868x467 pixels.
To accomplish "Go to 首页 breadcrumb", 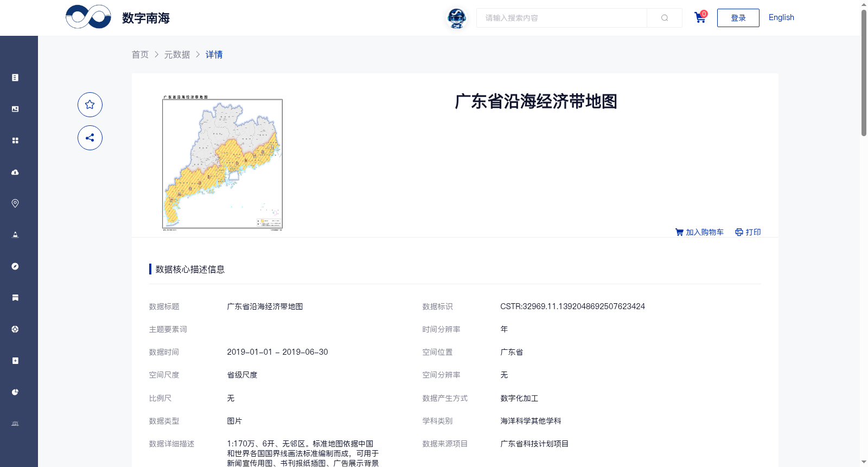I will coord(140,54).
